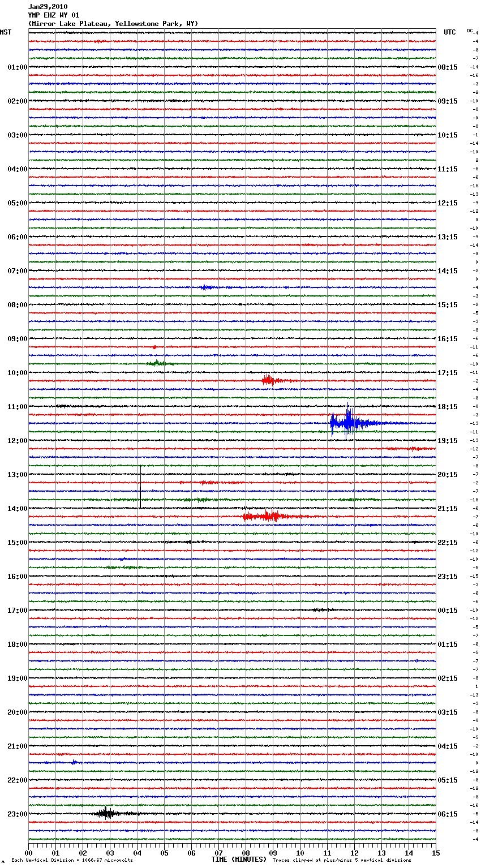Click the 12:15 UTC time label
The height and width of the screenshot is (868, 481).
(x=448, y=203)
